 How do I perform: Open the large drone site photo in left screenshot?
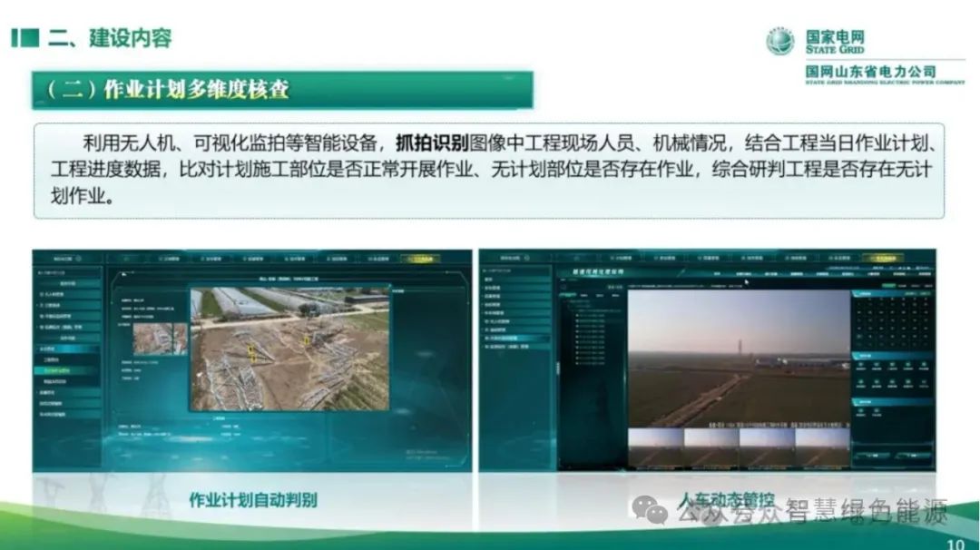click(x=290, y=349)
